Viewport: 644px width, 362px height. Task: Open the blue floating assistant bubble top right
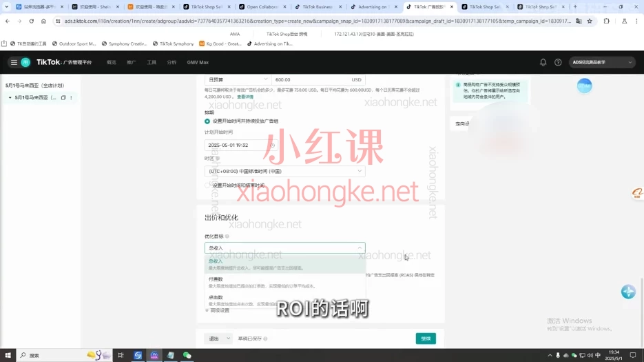coord(585,86)
